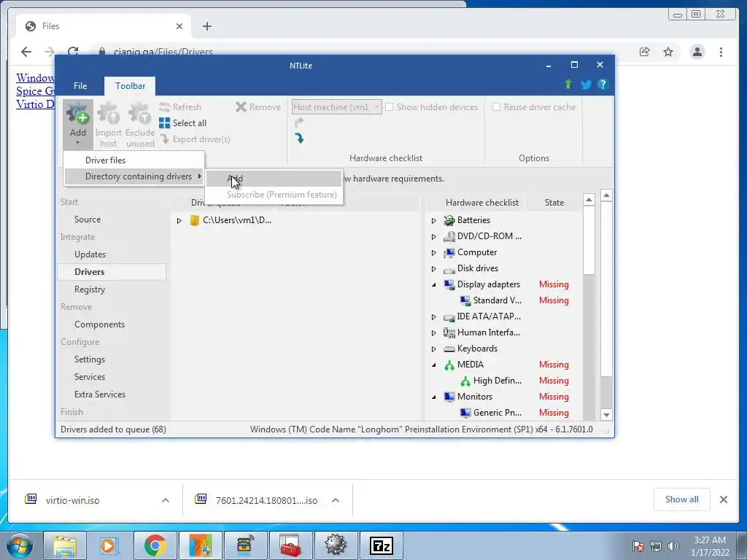Click the Keyboards device icon
The image size is (747, 560).
pyautogui.click(x=449, y=349)
